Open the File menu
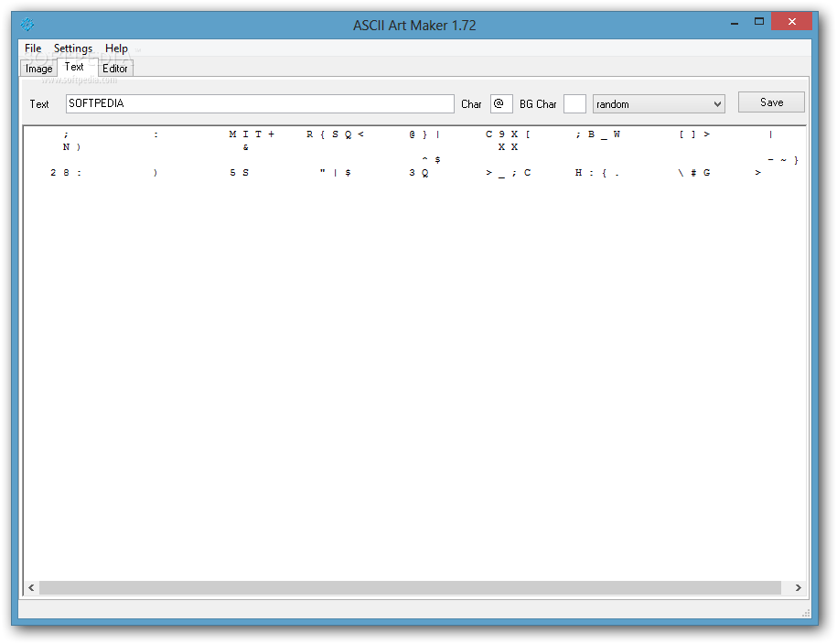 [x=33, y=48]
